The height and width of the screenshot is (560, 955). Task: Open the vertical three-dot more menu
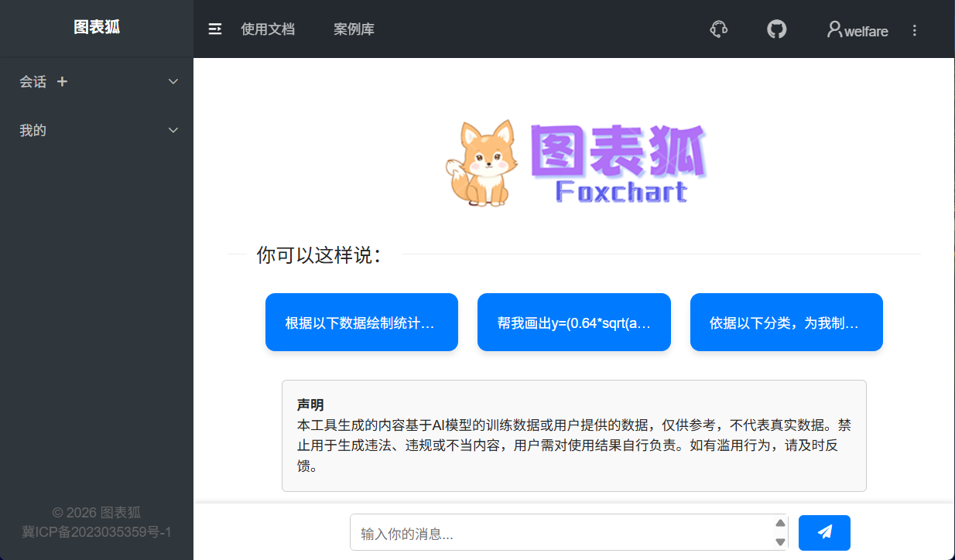(x=915, y=30)
